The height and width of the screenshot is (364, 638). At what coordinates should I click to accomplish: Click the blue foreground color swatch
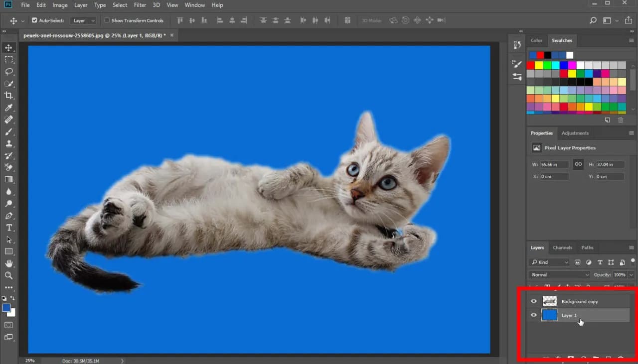6,308
